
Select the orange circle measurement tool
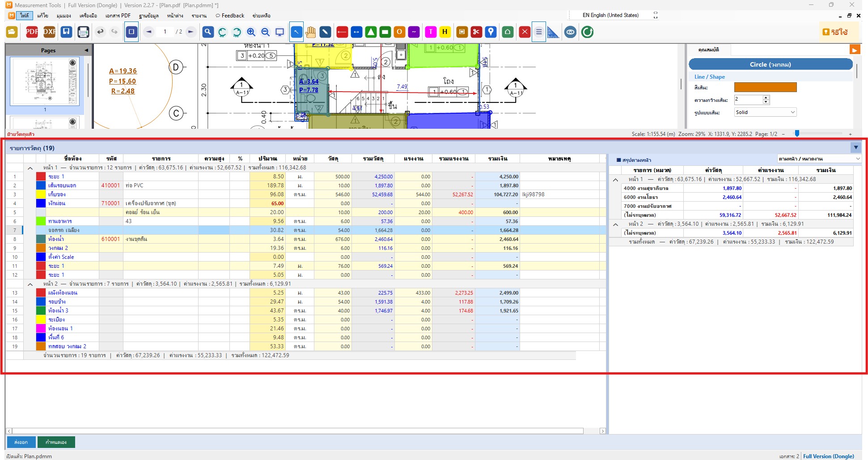point(399,32)
